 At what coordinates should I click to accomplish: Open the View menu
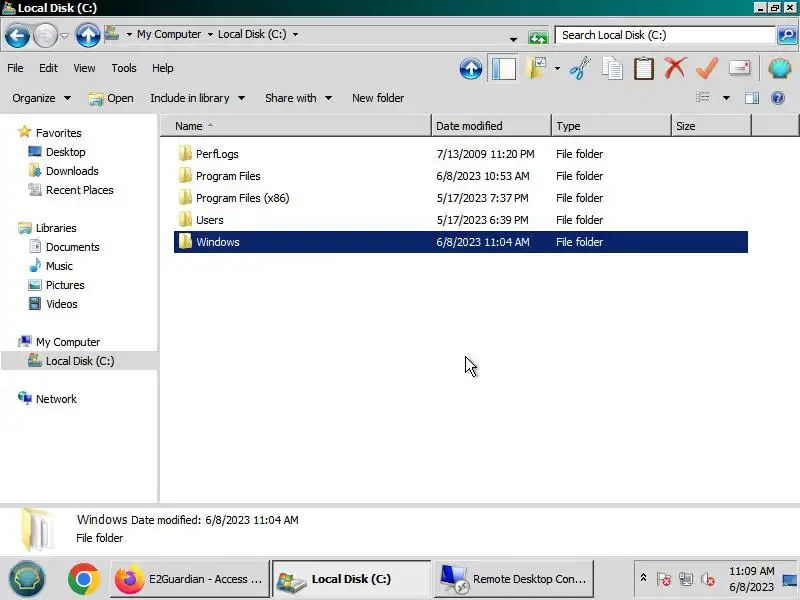click(84, 68)
